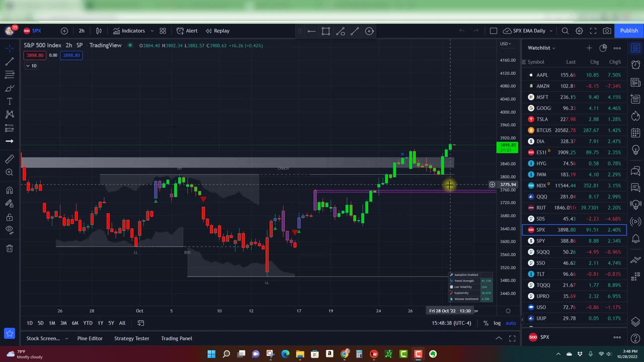Open notifications bell in right sidebar

[x=635, y=239]
